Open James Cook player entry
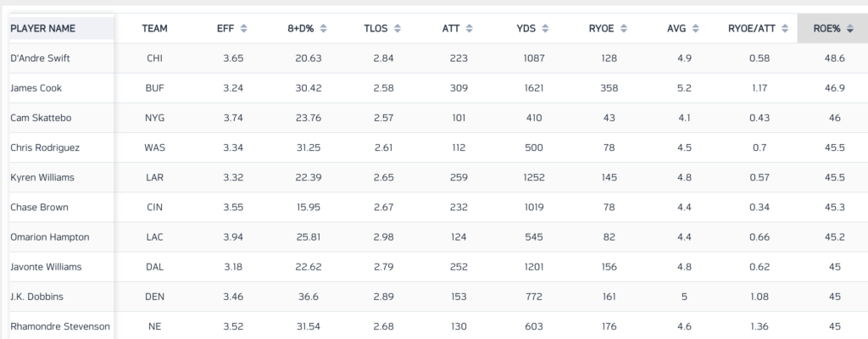The height and width of the screenshot is (339, 868). [x=35, y=87]
